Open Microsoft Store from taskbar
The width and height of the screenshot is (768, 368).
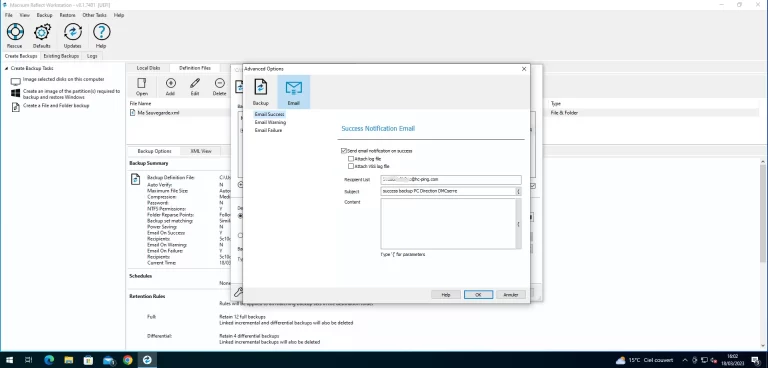(88, 360)
